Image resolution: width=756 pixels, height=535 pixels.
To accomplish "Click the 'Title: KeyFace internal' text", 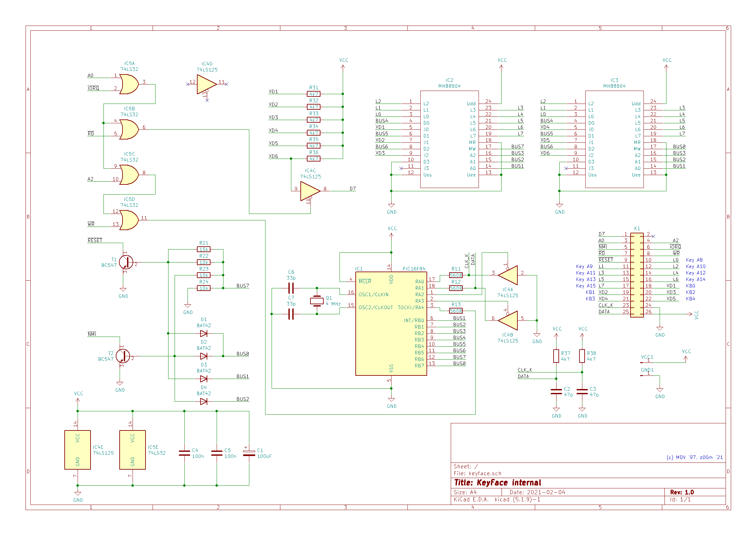I will 498,483.
